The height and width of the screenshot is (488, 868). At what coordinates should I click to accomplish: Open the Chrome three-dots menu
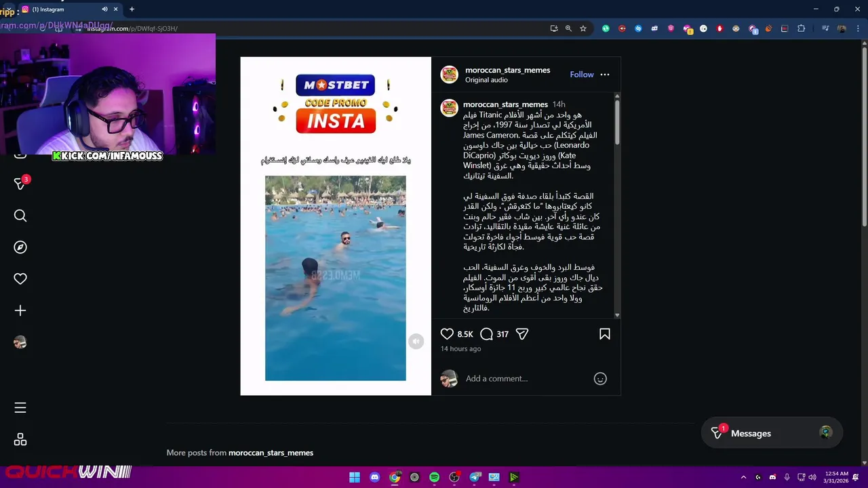pyautogui.click(x=856, y=28)
